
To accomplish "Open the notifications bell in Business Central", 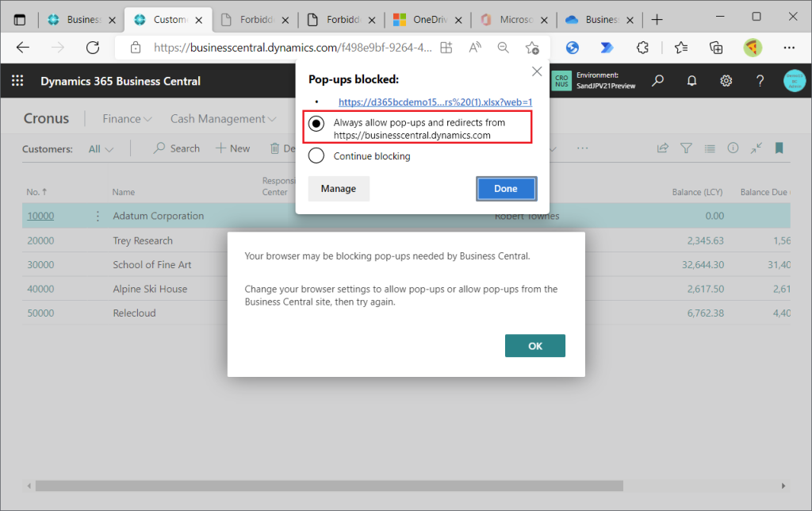I will tap(691, 80).
